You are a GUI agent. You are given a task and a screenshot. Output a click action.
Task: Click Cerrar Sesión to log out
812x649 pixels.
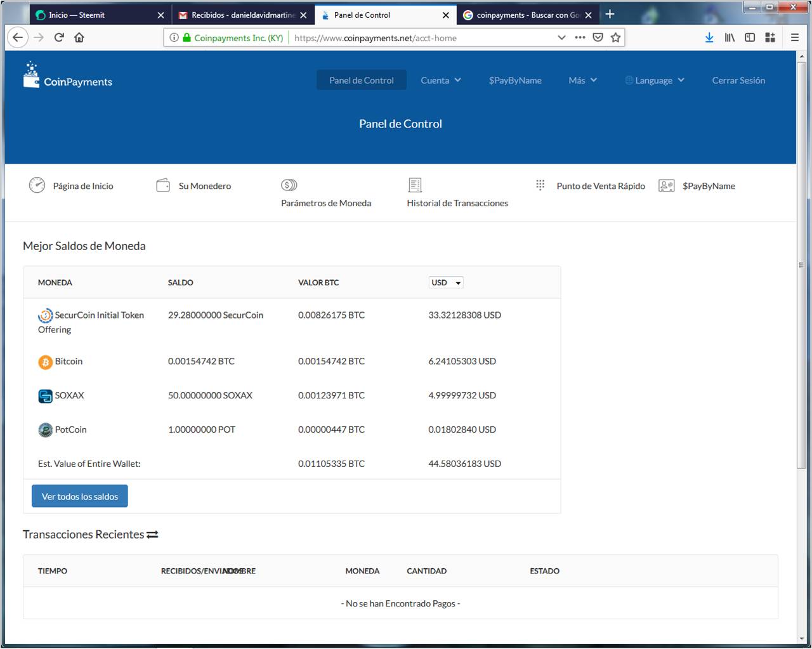tap(738, 81)
